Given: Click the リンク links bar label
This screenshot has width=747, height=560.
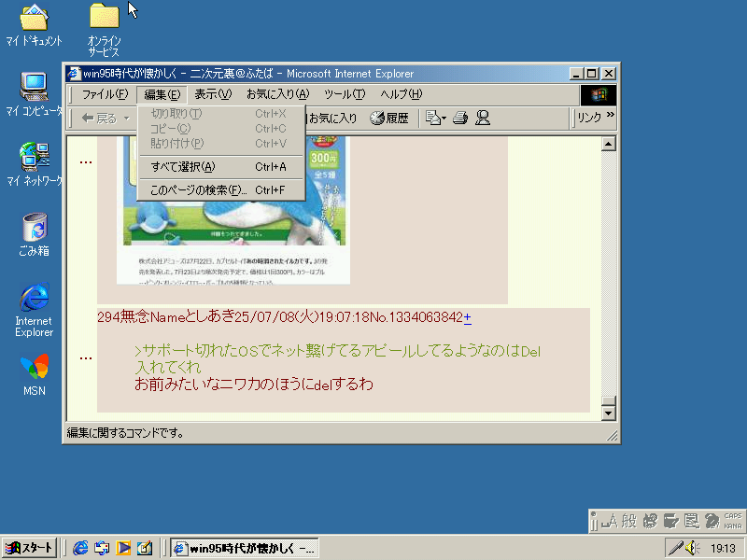Looking at the screenshot, I should (589, 118).
